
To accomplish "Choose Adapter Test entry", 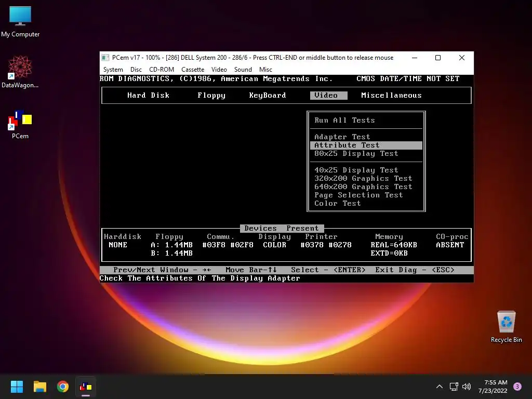I will click(x=342, y=137).
